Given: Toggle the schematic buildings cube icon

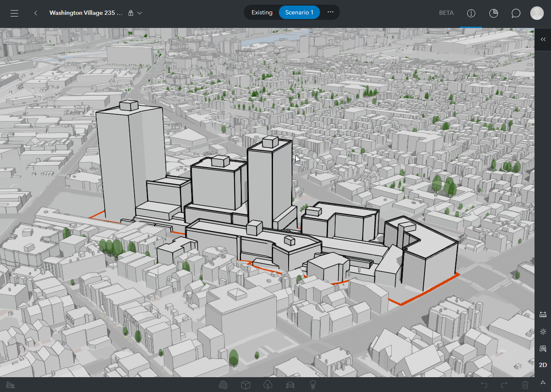Looking at the screenshot, I should click(x=246, y=385).
